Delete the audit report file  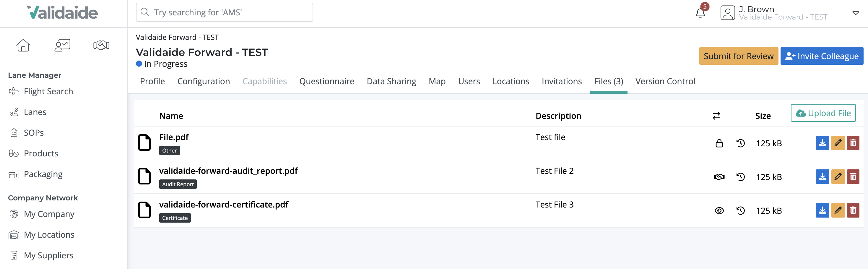click(853, 177)
